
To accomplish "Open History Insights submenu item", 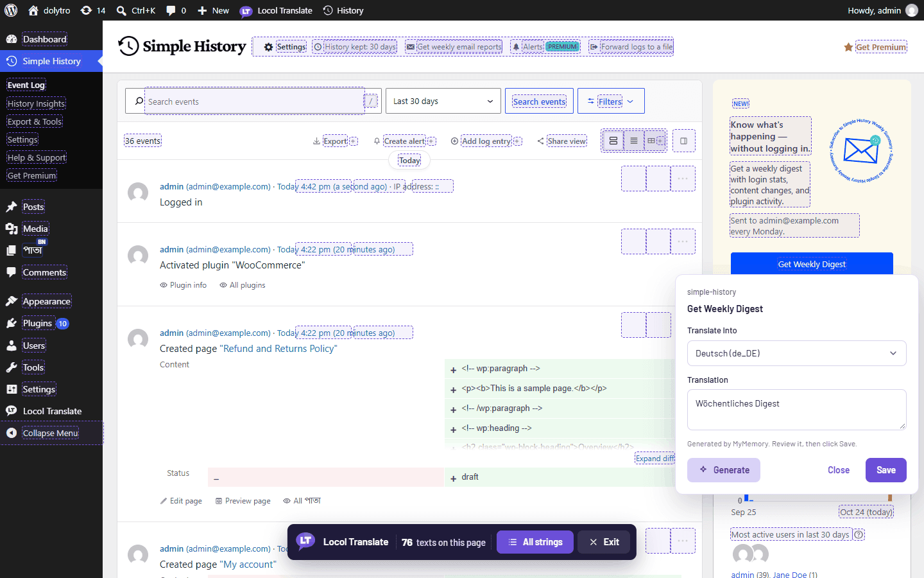I will point(37,103).
